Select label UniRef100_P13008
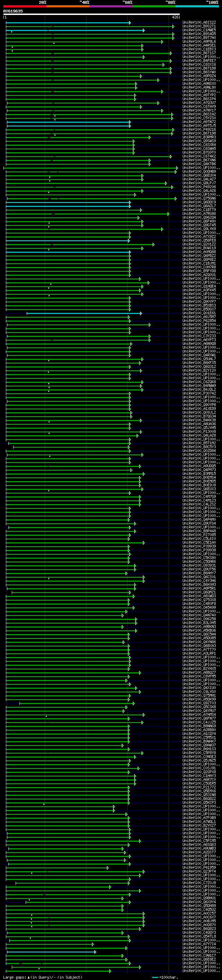 coord(199,431)
